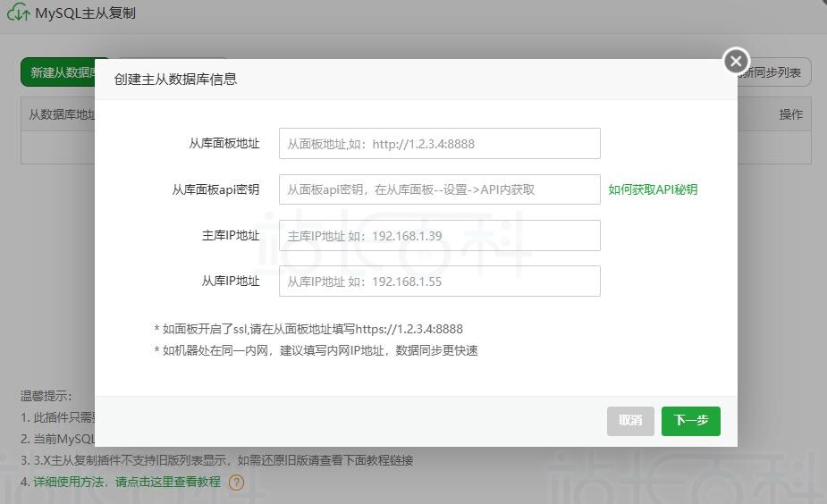Click the green 下一步 button
Viewport: 827px width, 504px height.
click(690, 421)
